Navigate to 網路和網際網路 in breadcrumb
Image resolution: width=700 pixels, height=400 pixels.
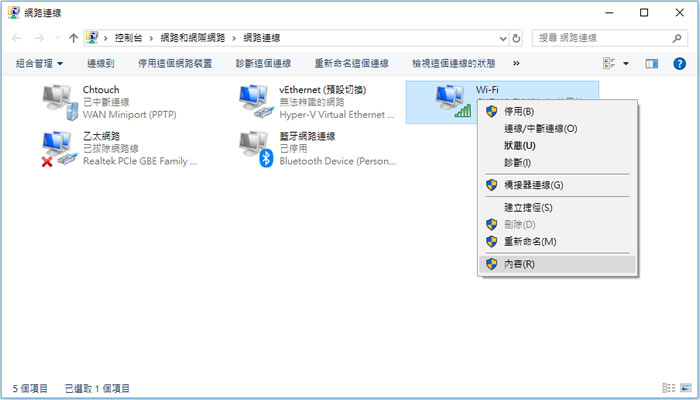coord(193,38)
